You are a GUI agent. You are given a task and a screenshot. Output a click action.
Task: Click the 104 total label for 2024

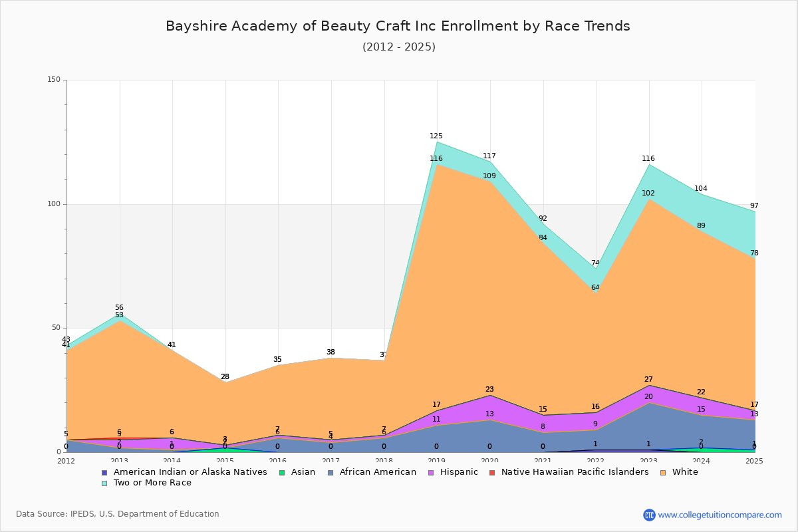[x=701, y=189]
